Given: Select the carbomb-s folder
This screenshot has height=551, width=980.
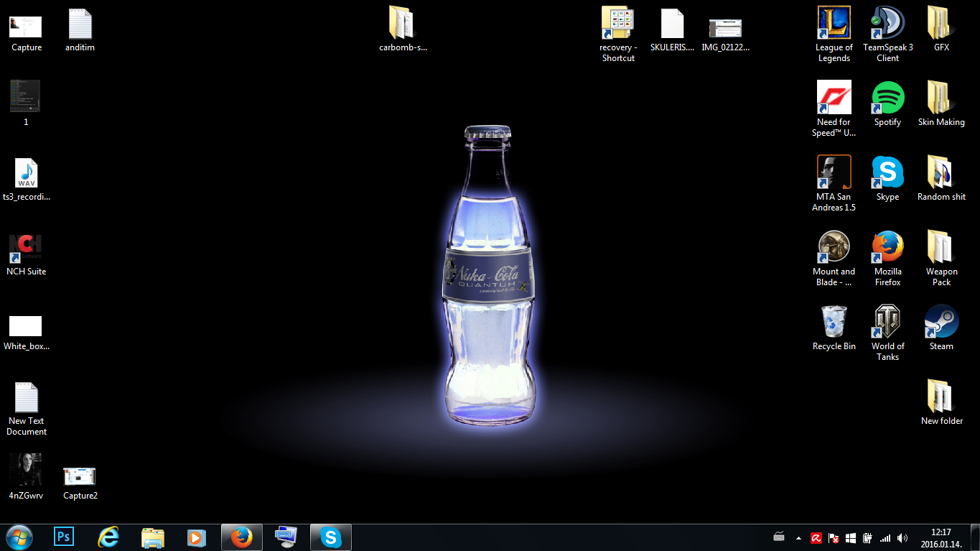Looking at the screenshot, I should click(403, 29).
